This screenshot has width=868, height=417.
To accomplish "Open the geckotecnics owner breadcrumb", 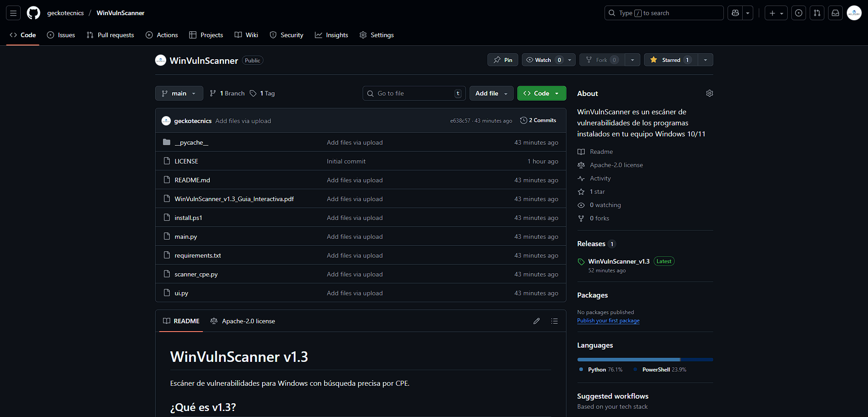I will [x=66, y=13].
